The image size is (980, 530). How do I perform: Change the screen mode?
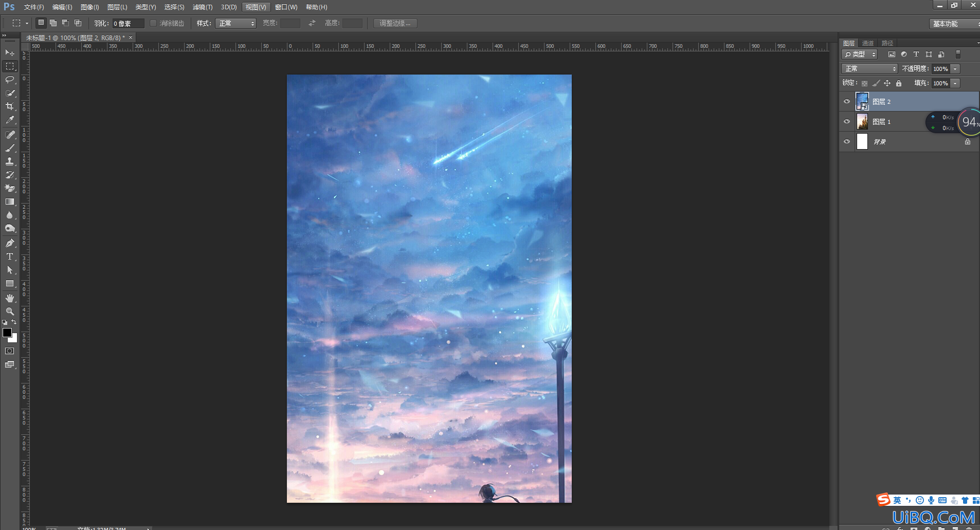click(10, 364)
